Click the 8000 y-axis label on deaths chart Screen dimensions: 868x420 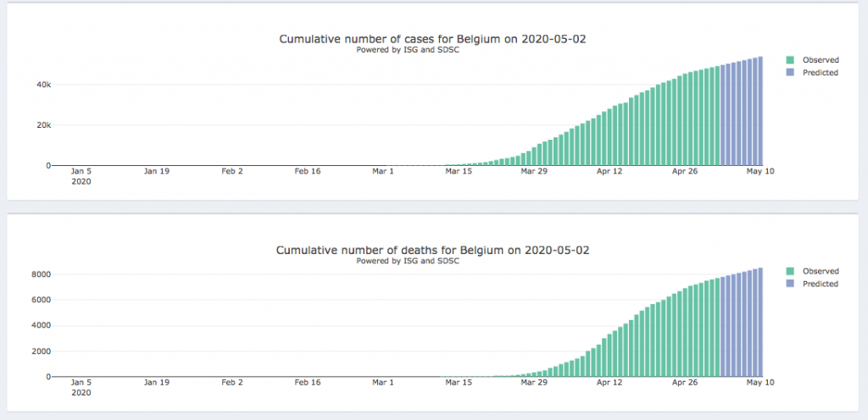[x=43, y=274]
